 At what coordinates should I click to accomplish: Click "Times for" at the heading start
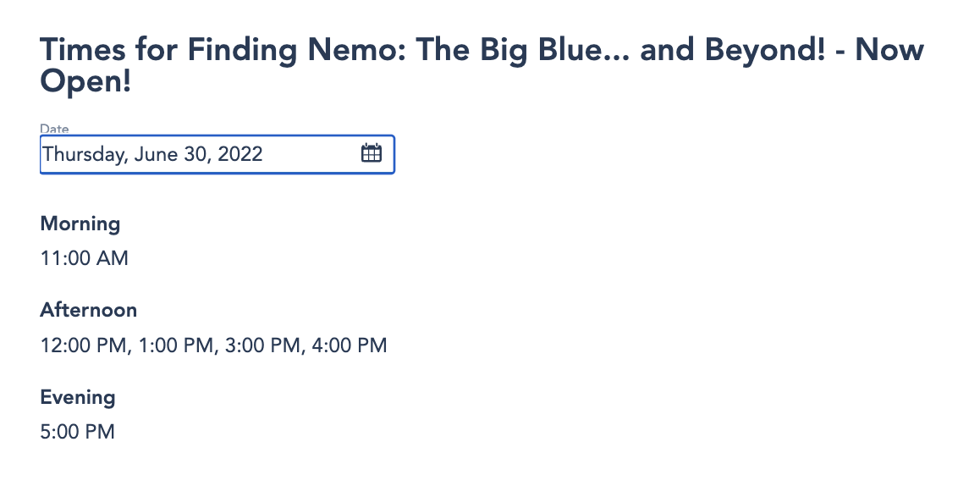click(109, 50)
